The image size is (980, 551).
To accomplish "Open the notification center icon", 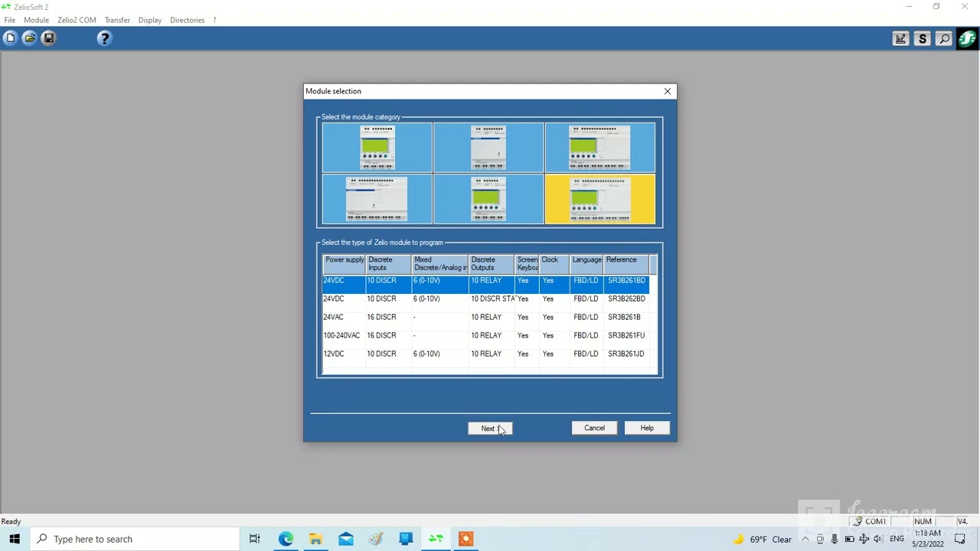I will 960,539.
